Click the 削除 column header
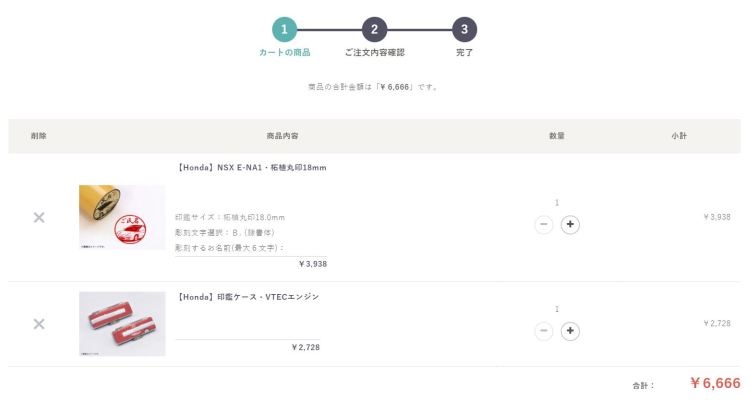Viewport: 750px width, 400px height. pos(39,135)
